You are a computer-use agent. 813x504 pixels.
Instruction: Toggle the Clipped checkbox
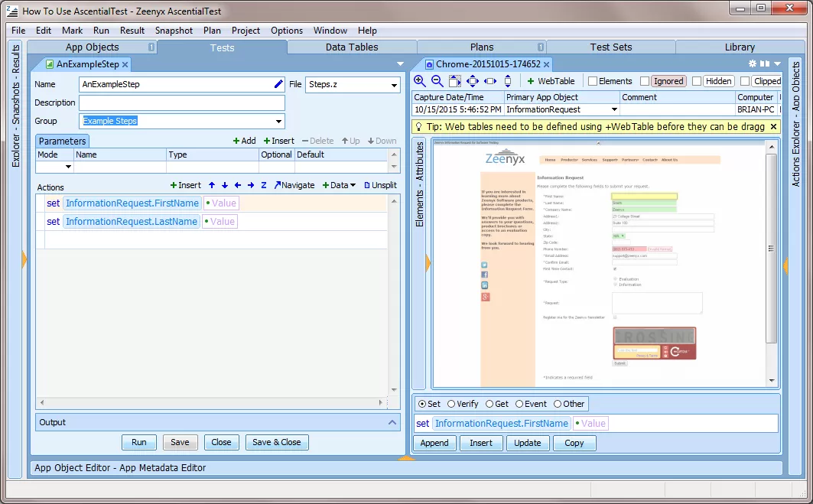[x=745, y=81]
